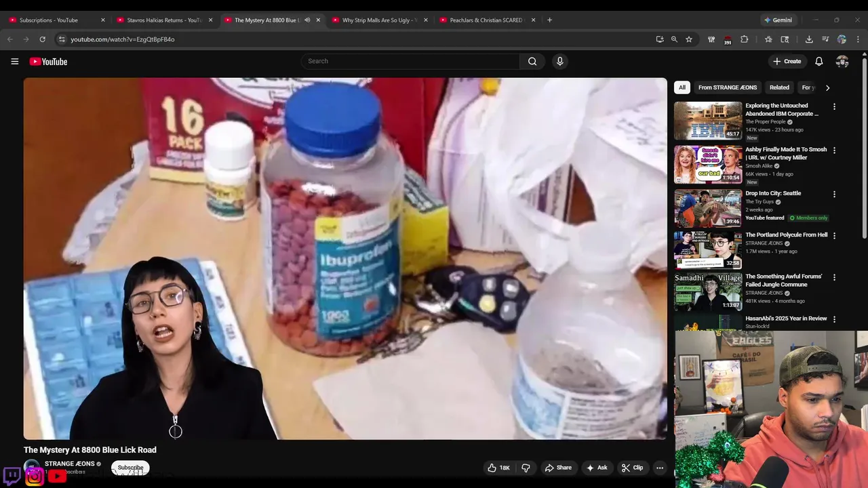Open The Something Awful Forums' Failed Jungle Commune title

point(783,281)
